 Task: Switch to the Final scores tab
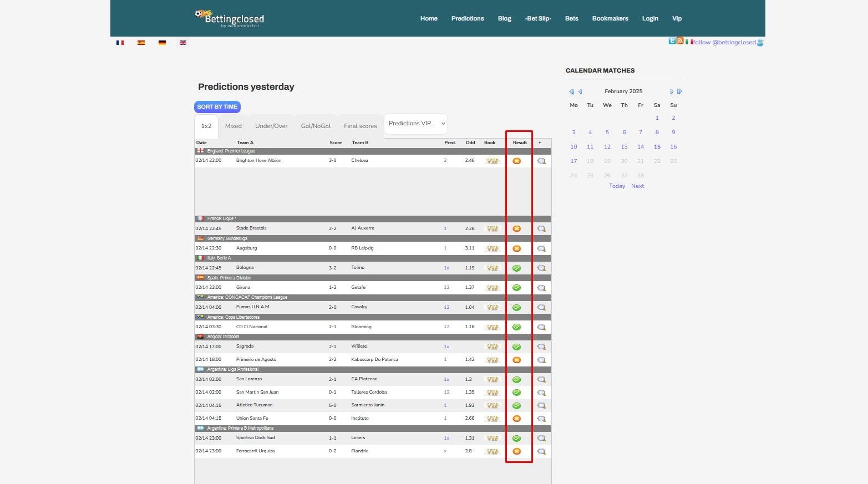click(360, 126)
